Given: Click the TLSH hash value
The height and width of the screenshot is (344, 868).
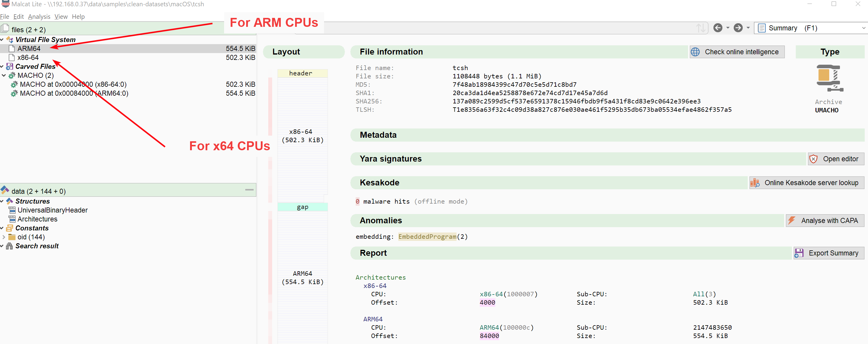Looking at the screenshot, I should 592,110.
